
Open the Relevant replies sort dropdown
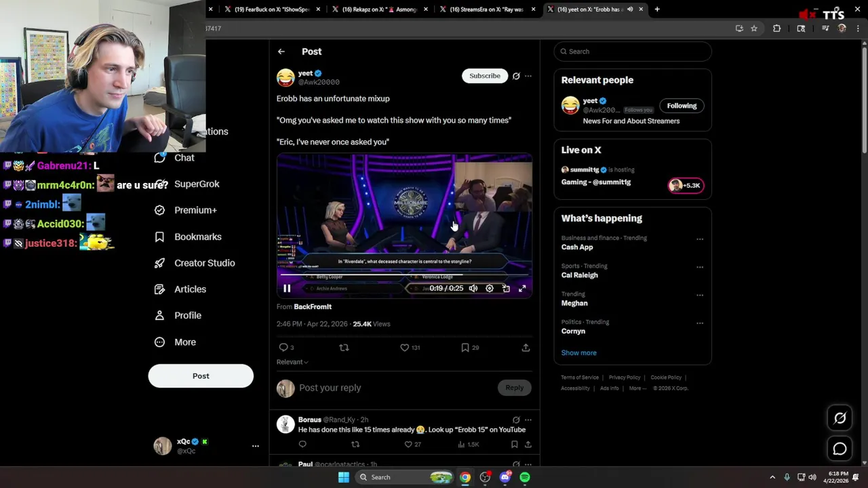pyautogui.click(x=292, y=362)
